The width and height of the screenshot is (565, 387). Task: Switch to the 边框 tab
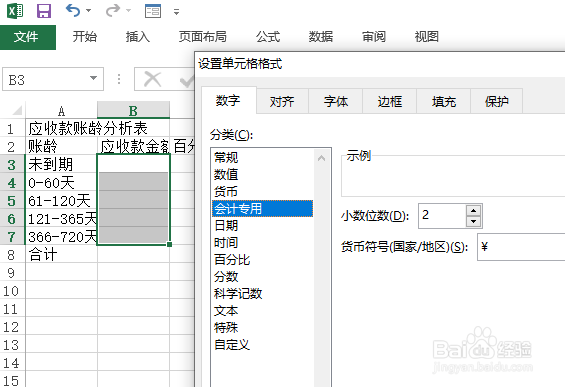tap(390, 102)
